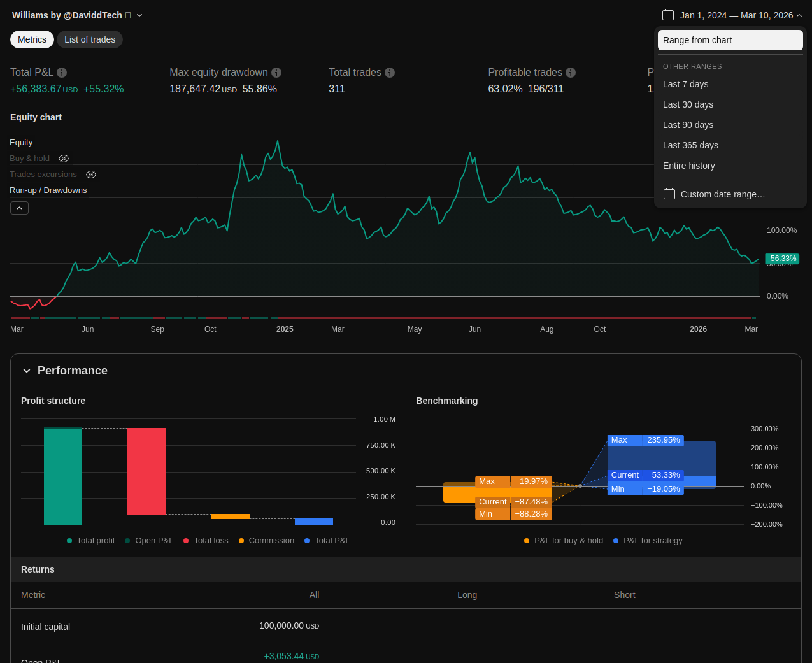Toggle the Equity series label
812x663 pixels.
point(21,143)
